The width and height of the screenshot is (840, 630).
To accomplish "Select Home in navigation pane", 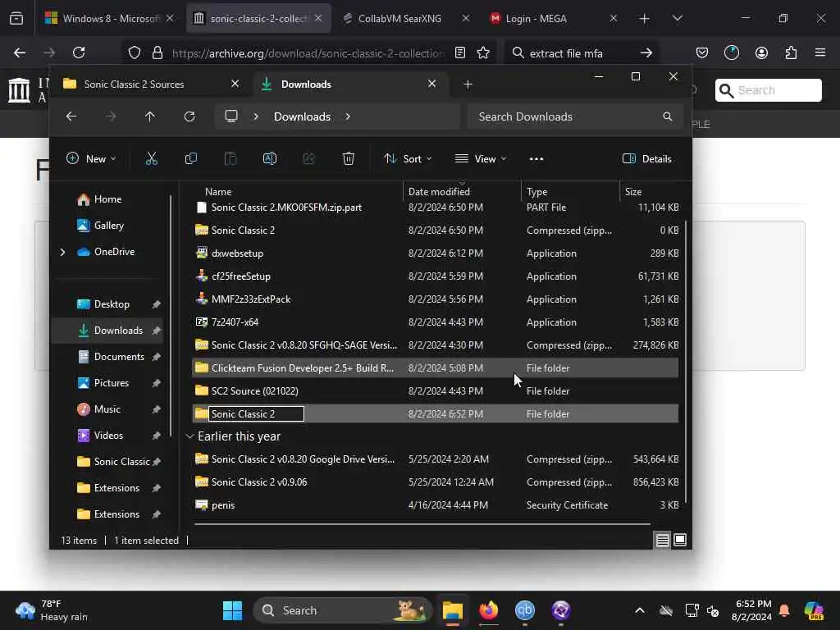I will click(x=108, y=199).
